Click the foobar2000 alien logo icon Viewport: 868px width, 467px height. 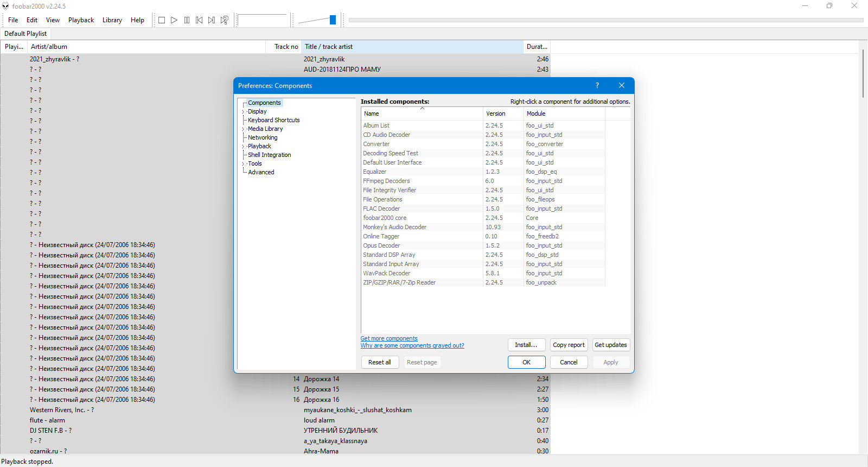point(5,6)
